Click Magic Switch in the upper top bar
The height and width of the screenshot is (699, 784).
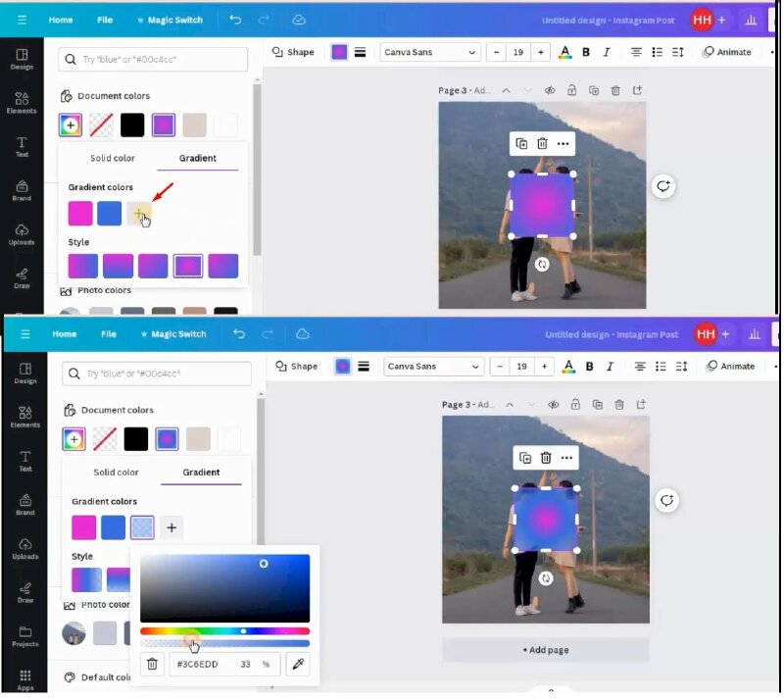(x=170, y=20)
